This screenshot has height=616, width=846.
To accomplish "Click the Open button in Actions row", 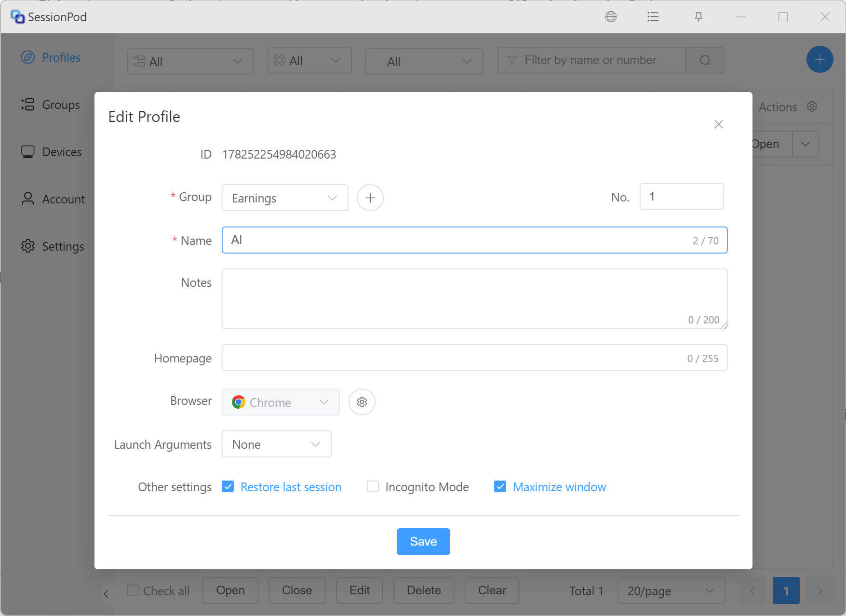I will point(771,144).
